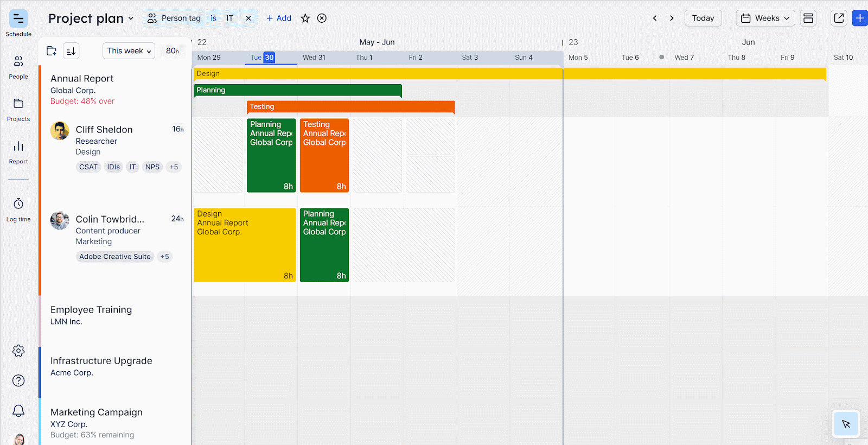
Task: Open the Report section
Action: pyautogui.click(x=18, y=147)
